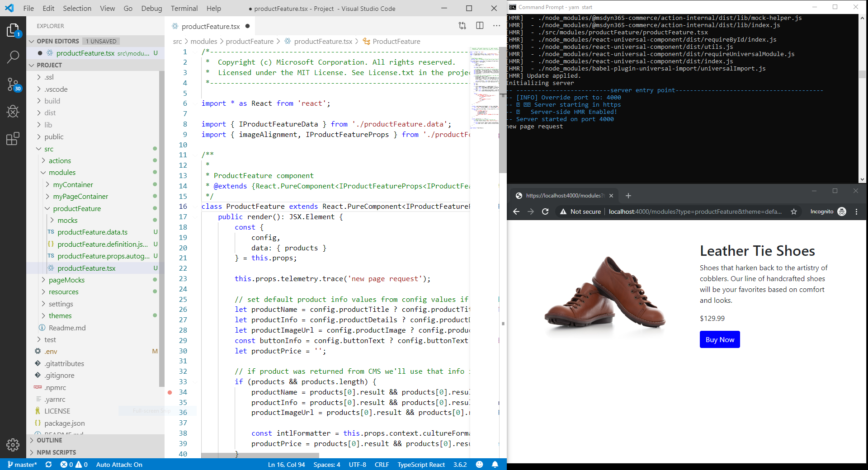Image resolution: width=868 pixels, height=470 pixels.
Task: Collapse the src folder
Action: tap(48, 149)
